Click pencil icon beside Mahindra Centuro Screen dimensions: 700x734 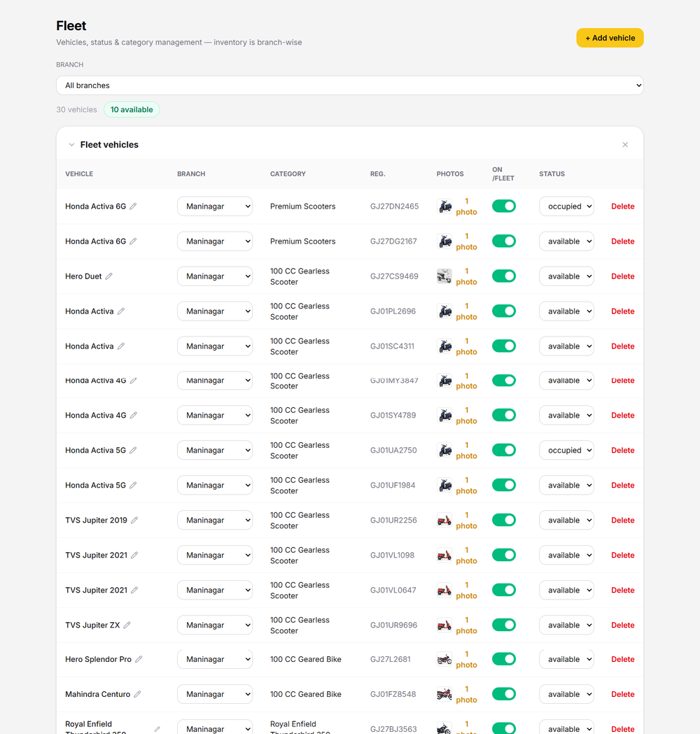pyautogui.click(x=137, y=694)
